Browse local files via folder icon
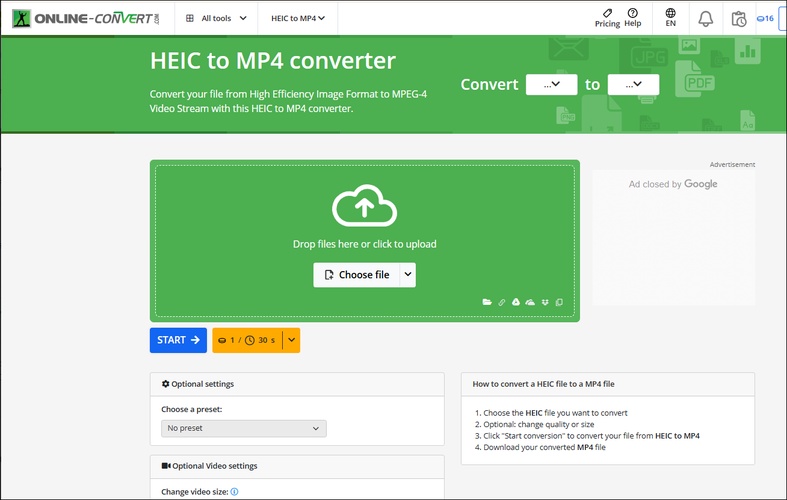The height and width of the screenshot is (500, 787). [487, 302]
